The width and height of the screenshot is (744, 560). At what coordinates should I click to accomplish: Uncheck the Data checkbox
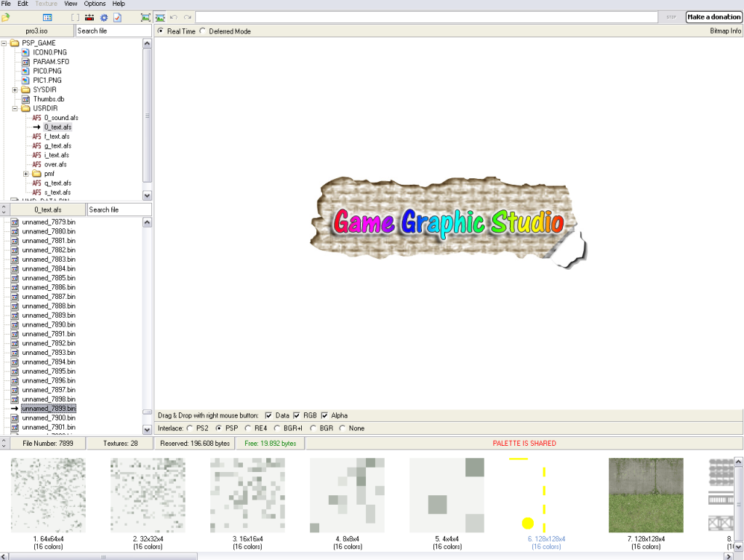[268, 415]
